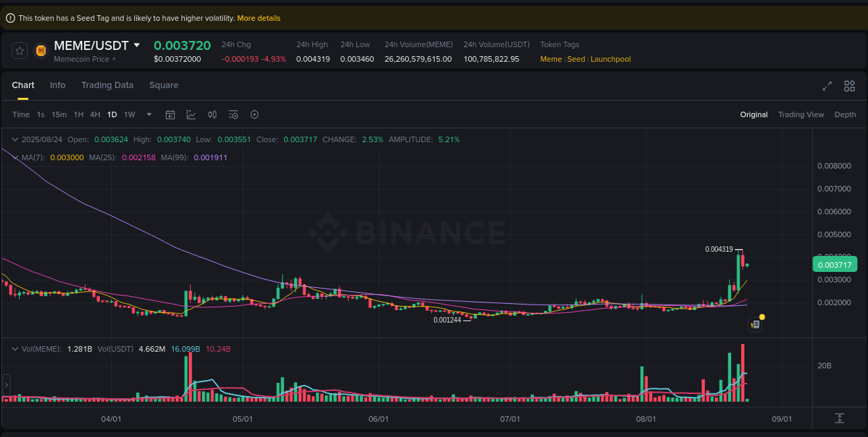This screenshot has width=868, height=437.
Task: Toggle the favorite star for MEME/USDT
Action: click(x=19, y=50)
